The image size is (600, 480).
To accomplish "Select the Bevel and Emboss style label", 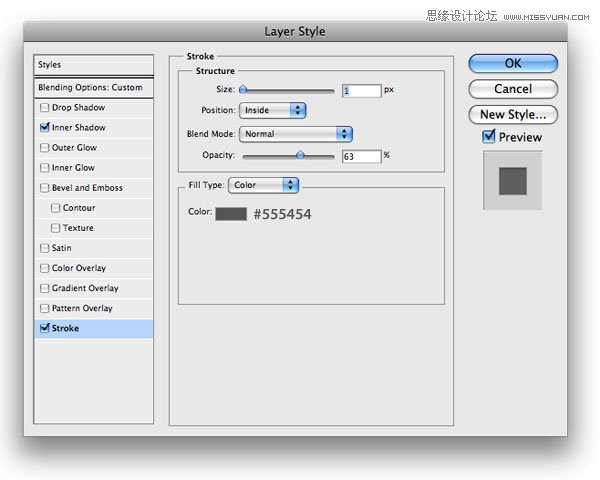I will tap(87, 188).
